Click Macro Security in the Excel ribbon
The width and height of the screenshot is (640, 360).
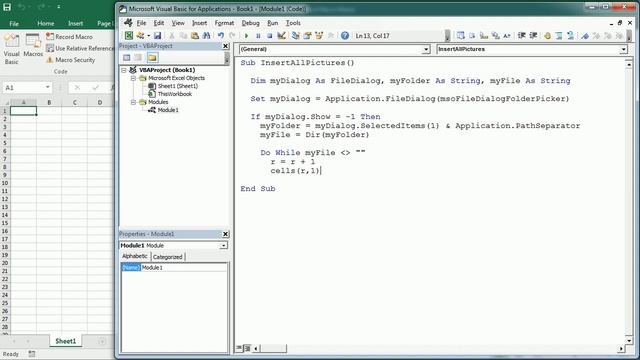coord(71,60)
